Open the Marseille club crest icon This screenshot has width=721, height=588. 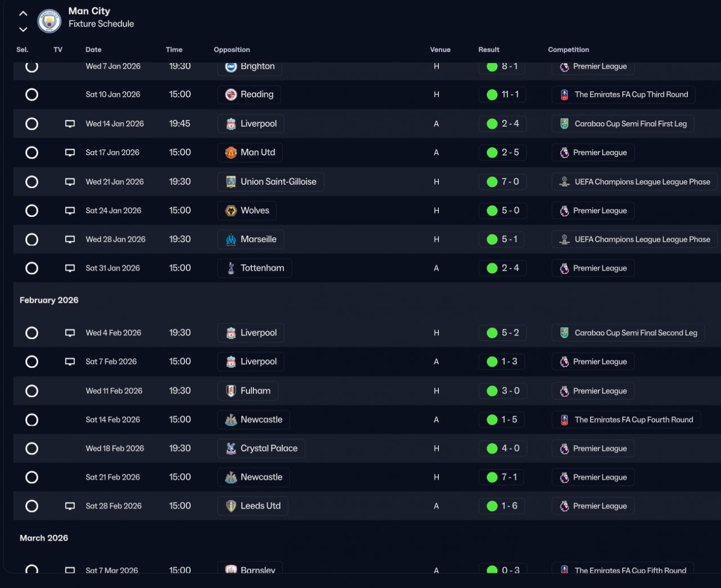coord(231,239)
